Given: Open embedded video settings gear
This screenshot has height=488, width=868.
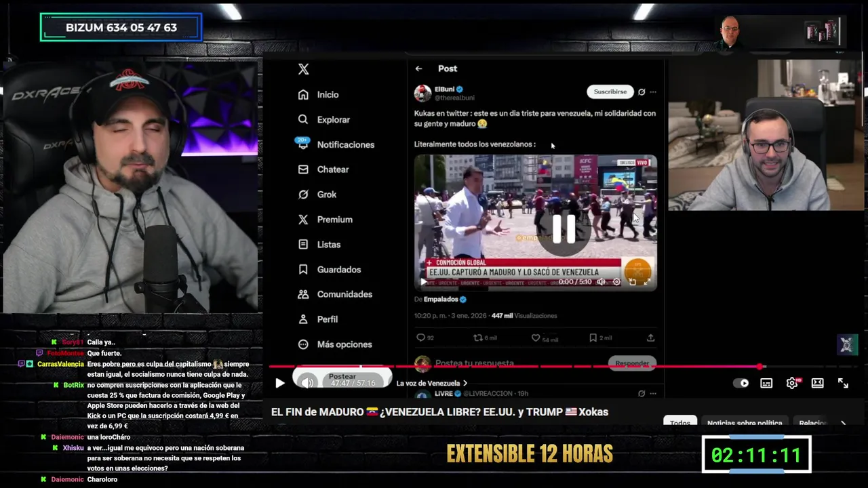Looking at the screenshot, I should pos(616,282).
